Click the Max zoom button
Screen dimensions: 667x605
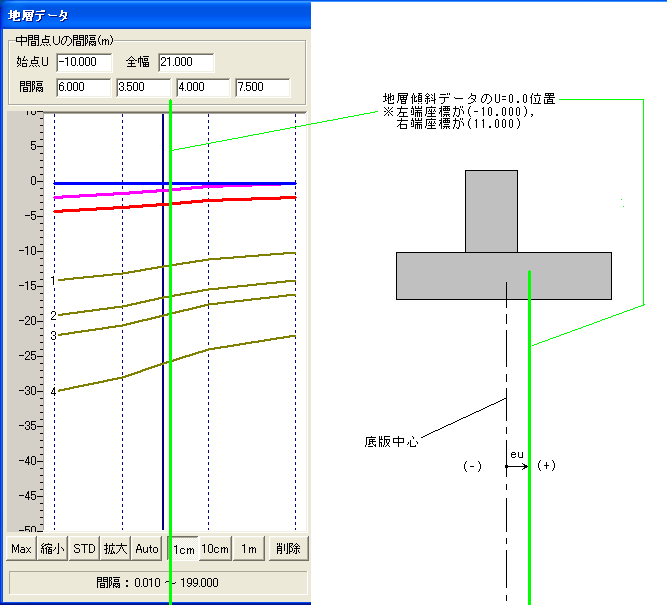(21, 548)
